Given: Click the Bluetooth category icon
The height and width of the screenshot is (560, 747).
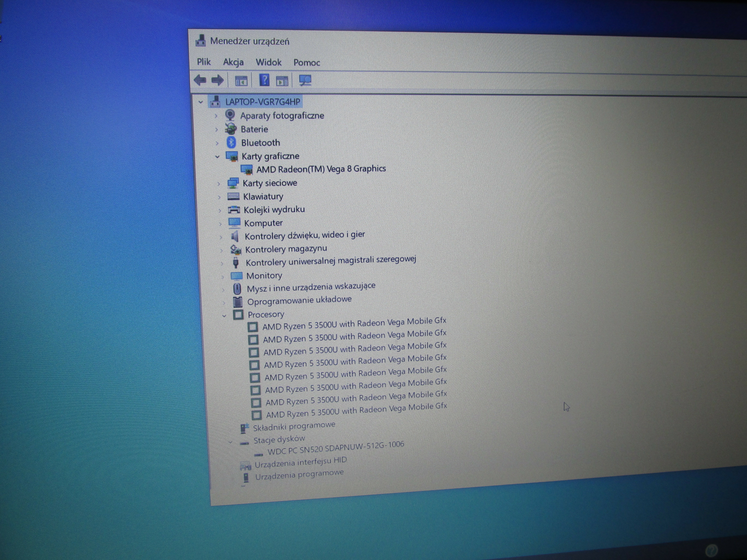Looking at the screenshot, I should (231, 142).
